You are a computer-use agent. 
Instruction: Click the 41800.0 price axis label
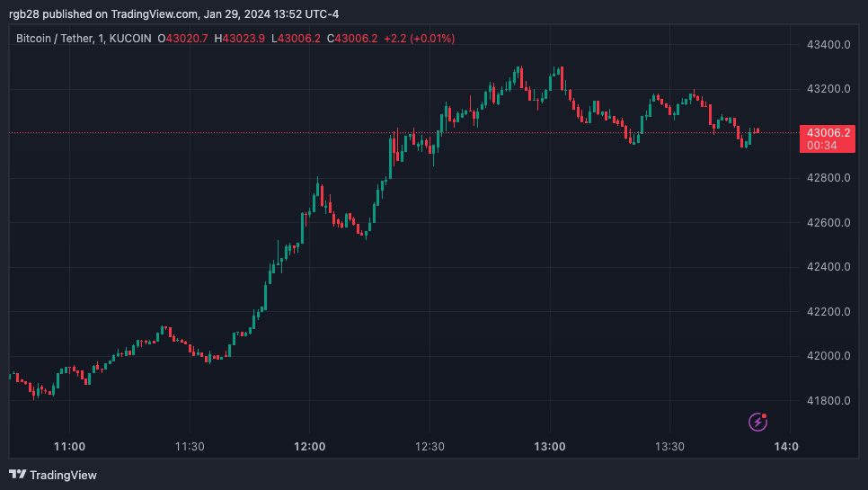828,401
